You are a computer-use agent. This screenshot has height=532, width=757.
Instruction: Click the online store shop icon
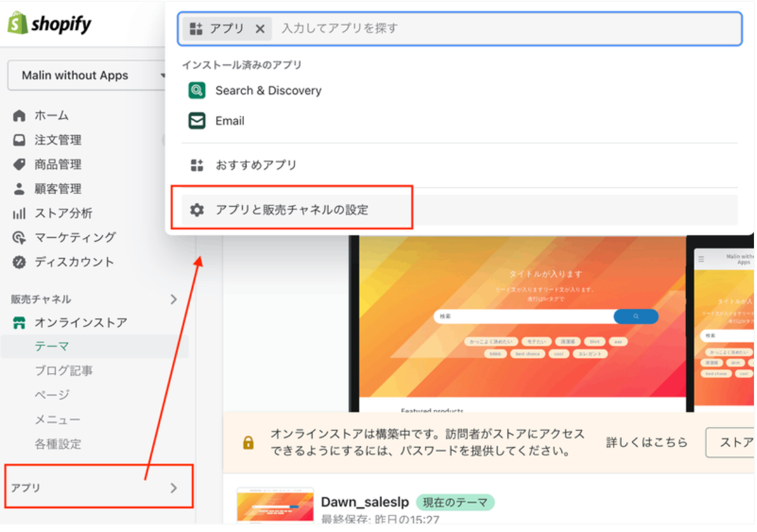[20, 323]
